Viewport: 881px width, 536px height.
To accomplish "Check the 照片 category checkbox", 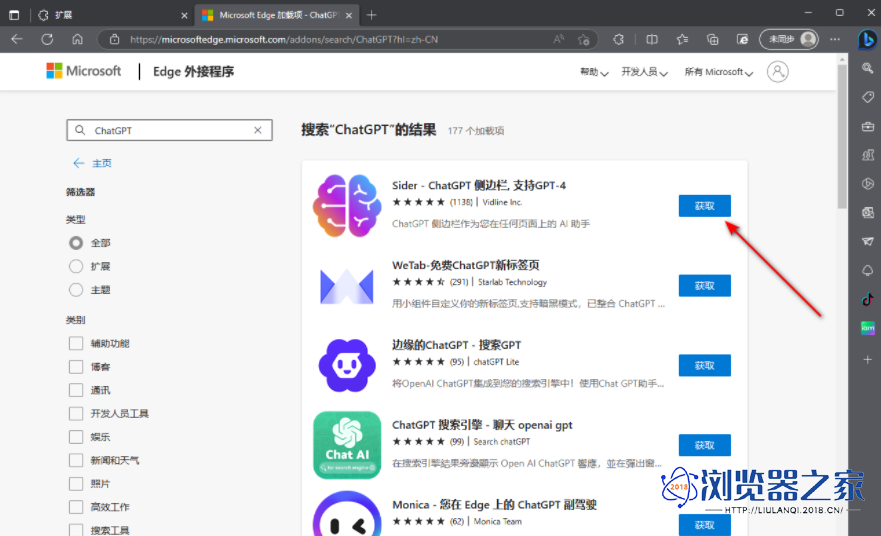I will (76, 484).
